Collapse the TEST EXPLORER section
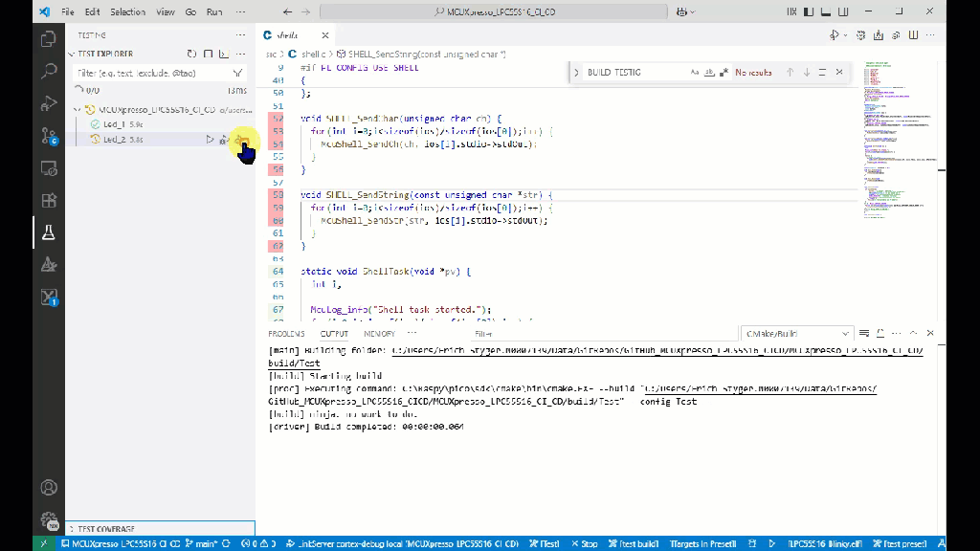Image resolution: width=980 pixels, height=551 pixels. point(72,54)
